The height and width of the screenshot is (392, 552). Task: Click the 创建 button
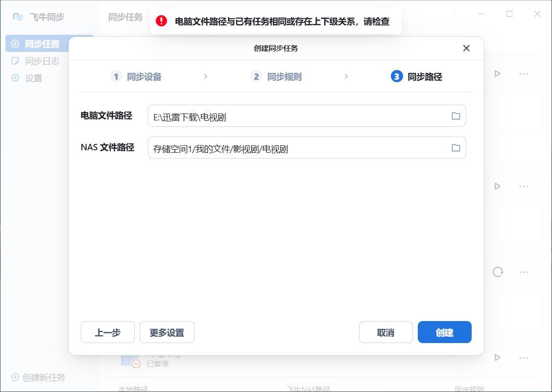(444, 332)
